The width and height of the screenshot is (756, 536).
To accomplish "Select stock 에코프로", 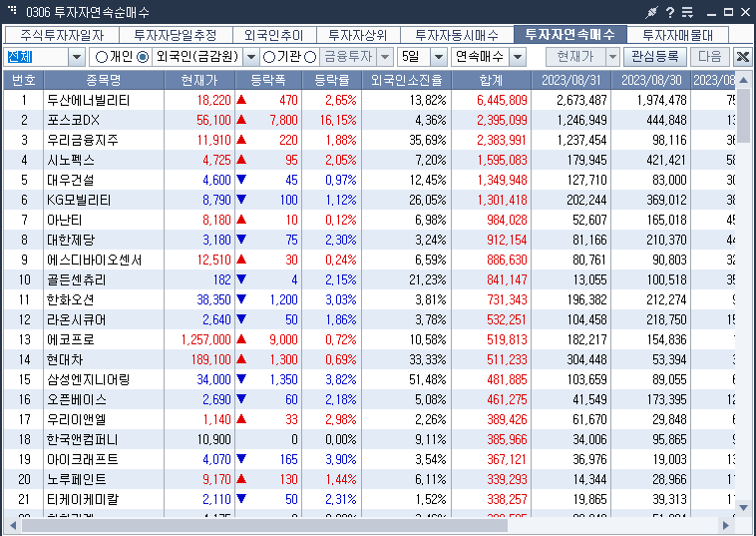I will coord(71,340).
